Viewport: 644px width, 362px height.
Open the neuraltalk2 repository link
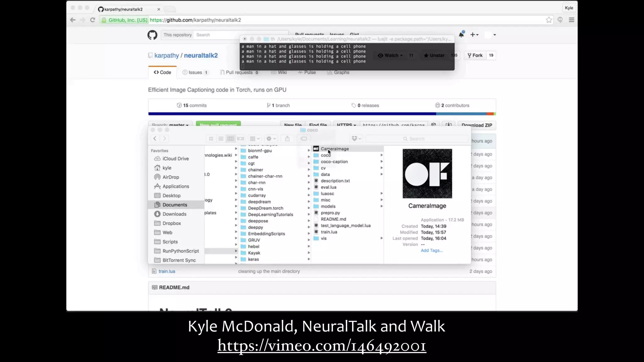[x=201, y=56]
